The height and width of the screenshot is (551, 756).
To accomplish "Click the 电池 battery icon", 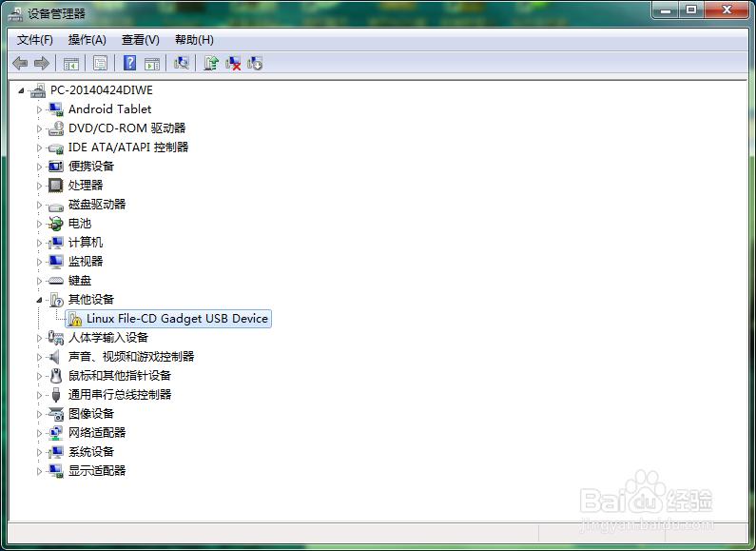I will pyautogui.click(x=56, y=224).
